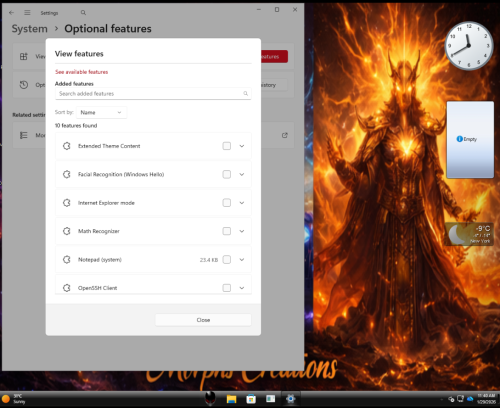Click the OpenSSH Client feature icon
This screenshot has width=500, height=408.
pos(67,288)
